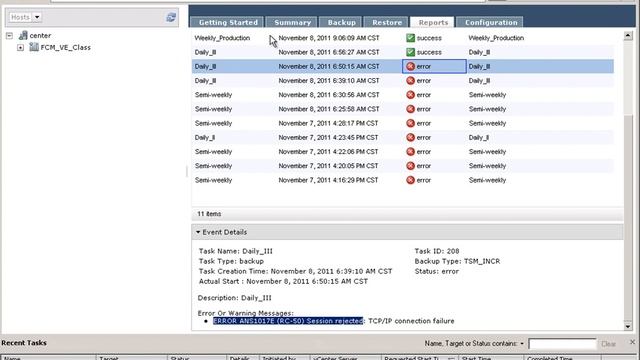The image size is (640, 360).
Task: Open the 'Name, Target or Status contains' dropdown
Action: point(522,344)
